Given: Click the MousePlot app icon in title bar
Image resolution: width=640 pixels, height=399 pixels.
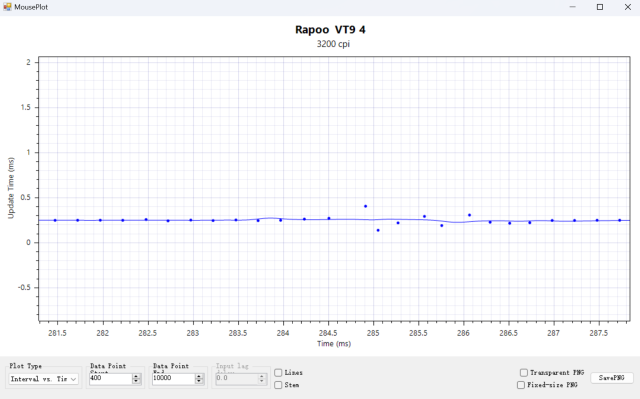Looking at the screenshot, I should click(x=7, y=7).
